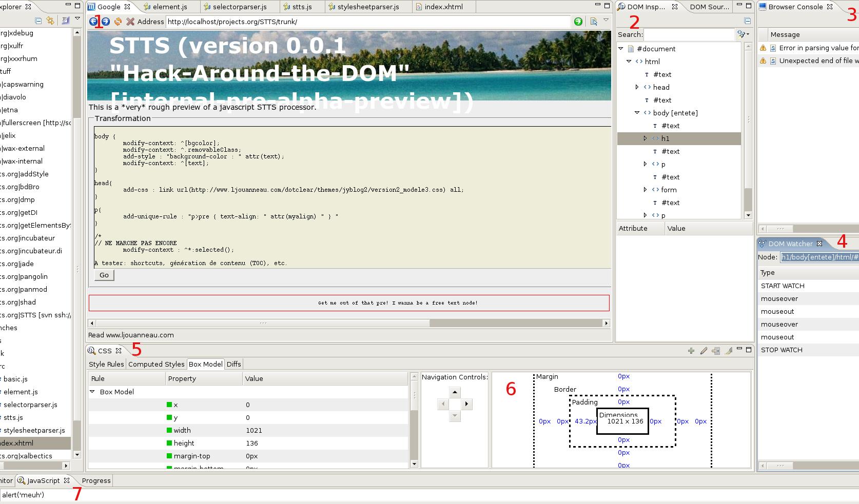Expand the form node in DOM tree
This screenshot has height=504, width=859.
pyautogui.click(x=645, y=190)
